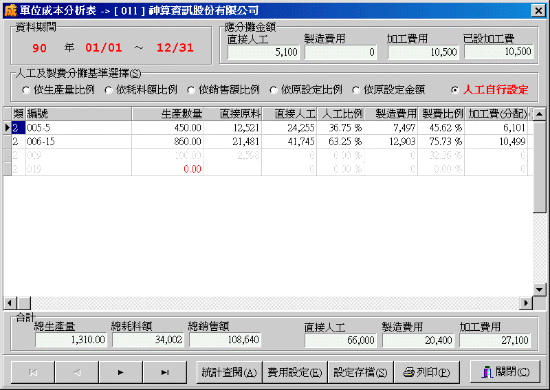Go to the next record button
This screenshot has height=390, width=550.
tap(121, 372)
